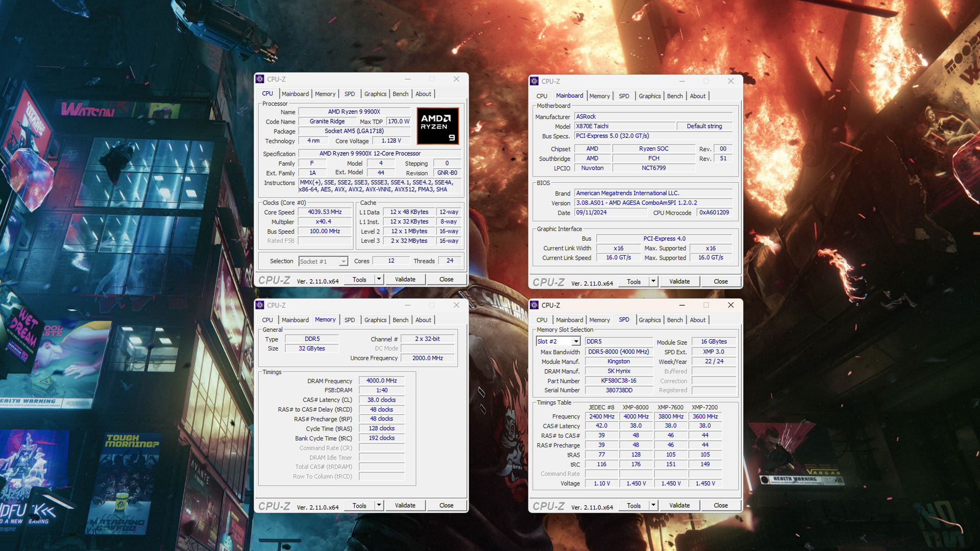Expand Tools dropdown arrow in Mainboard window
Image resolution: width=980 pixels, height=551 pixels.
coord(653,281)
